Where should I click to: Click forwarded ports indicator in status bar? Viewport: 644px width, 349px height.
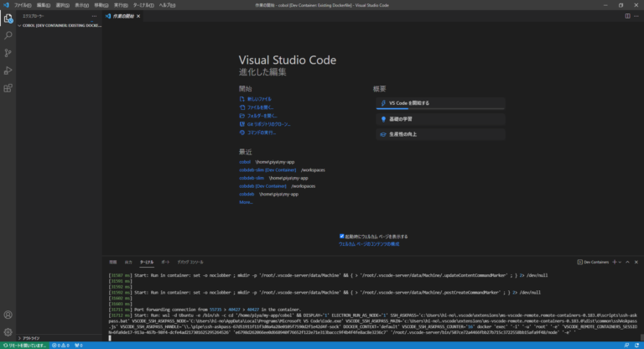79,346
